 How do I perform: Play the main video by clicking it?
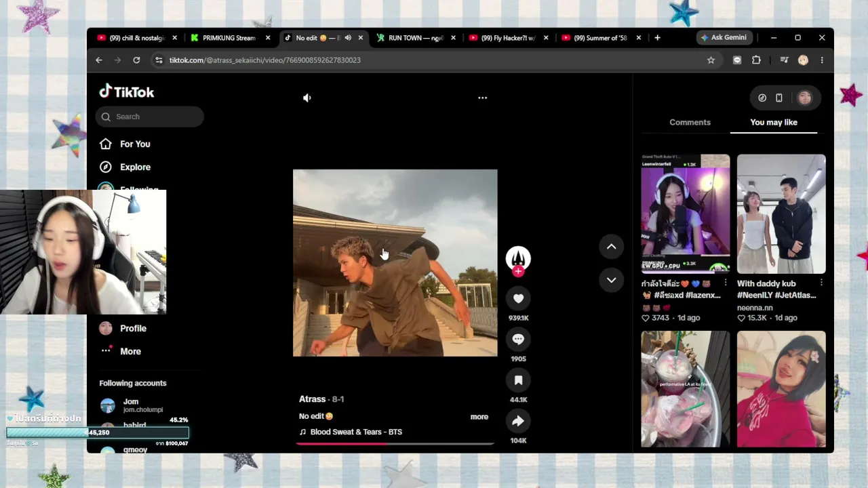pyautogui.click(x=395, y=263)
